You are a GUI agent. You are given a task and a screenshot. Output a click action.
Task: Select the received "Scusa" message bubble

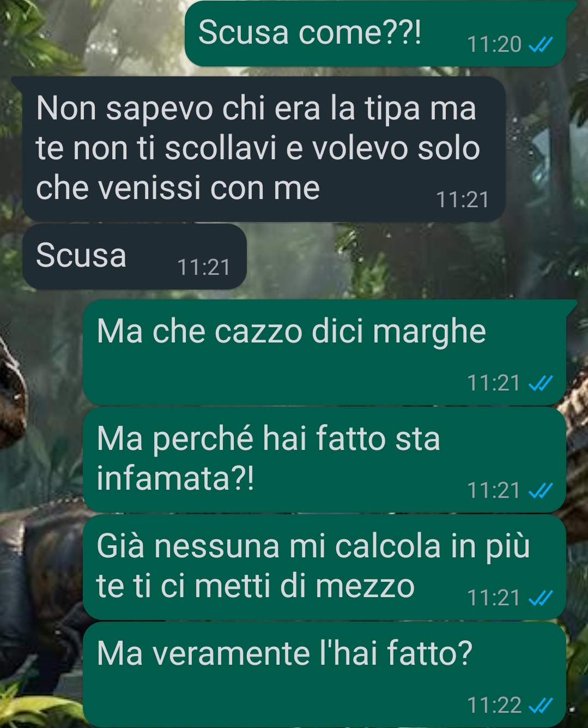click(135, 256)
